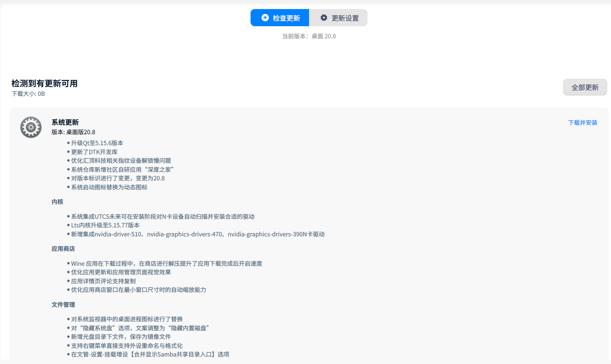This screenshot has height=364, width=611.
Task: Open the 更新设置 tab
Action: tap(338, 18)
